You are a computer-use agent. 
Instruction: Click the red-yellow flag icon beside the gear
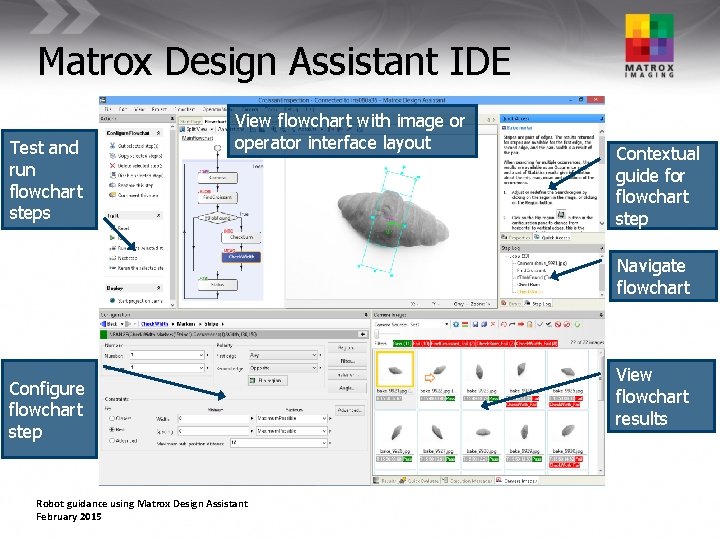pyautogui.click(x=465, y=324)
